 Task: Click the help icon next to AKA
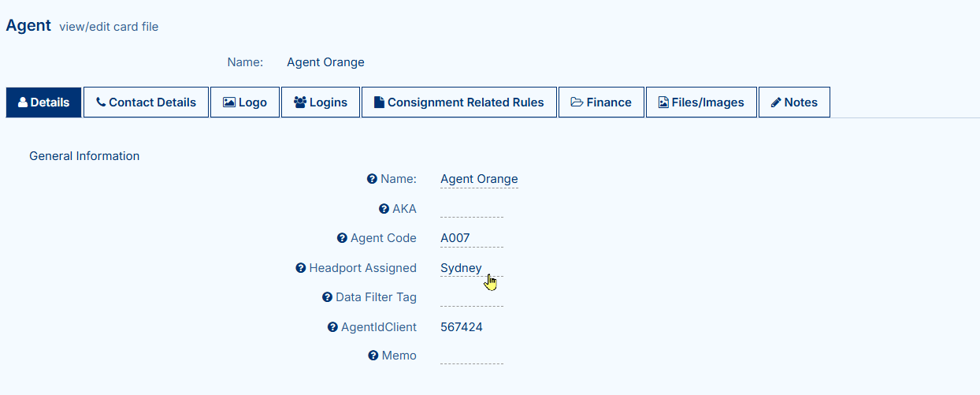(384, 209)
